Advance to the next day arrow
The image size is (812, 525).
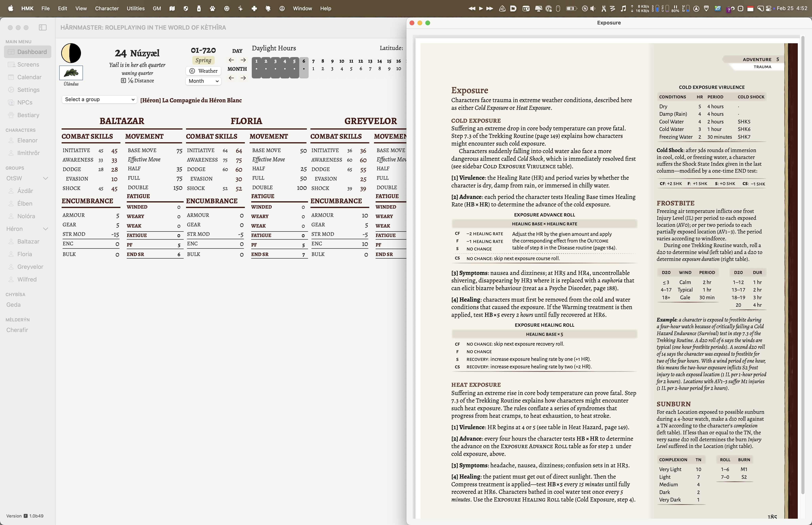pyautogui.click(x=243, y=60)
